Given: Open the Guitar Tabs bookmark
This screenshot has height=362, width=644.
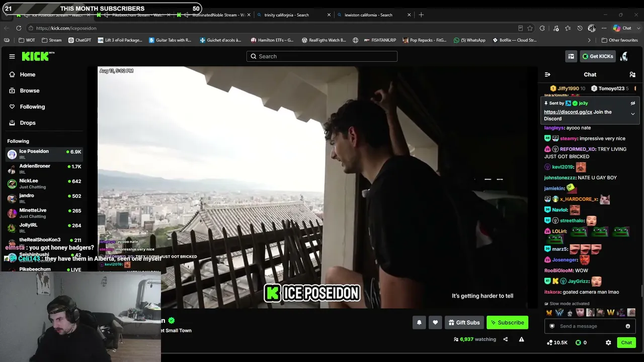Looking at the screenshot, I should point(170,40).
